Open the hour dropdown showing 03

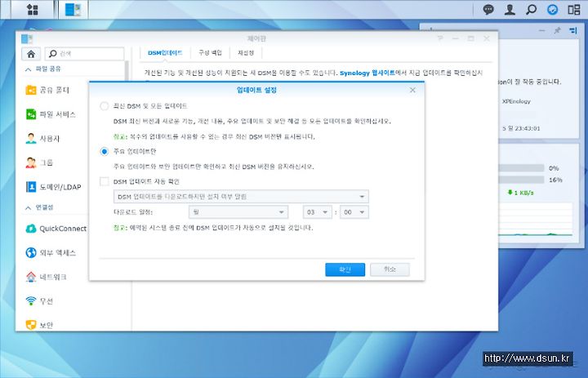pos(317,212)
